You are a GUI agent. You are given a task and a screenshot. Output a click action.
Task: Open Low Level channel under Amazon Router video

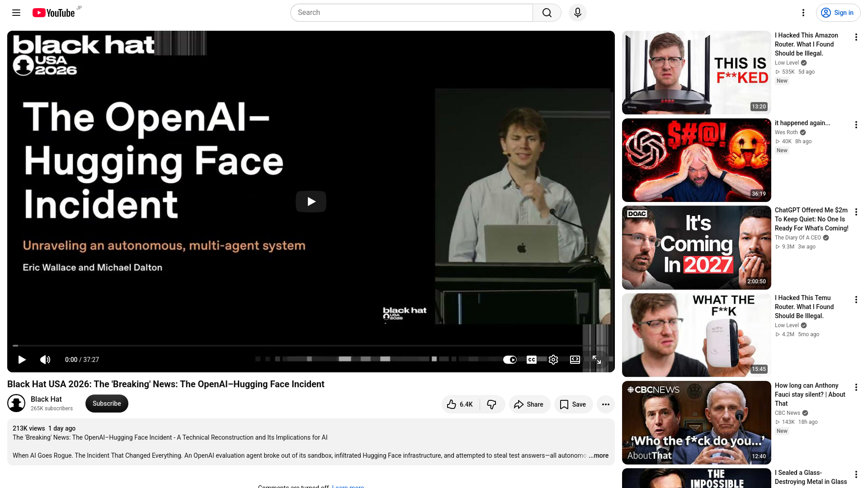tap(787, 63)
